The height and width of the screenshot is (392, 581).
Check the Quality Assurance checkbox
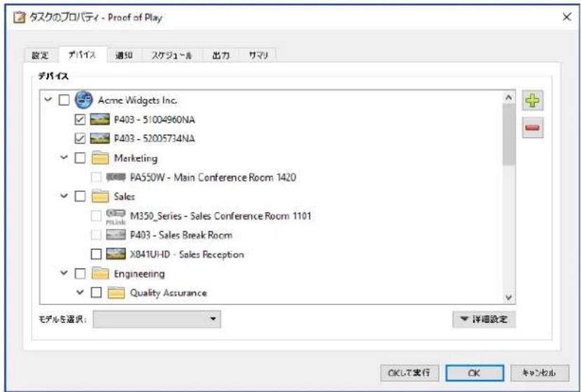click(x=96, y=292)
